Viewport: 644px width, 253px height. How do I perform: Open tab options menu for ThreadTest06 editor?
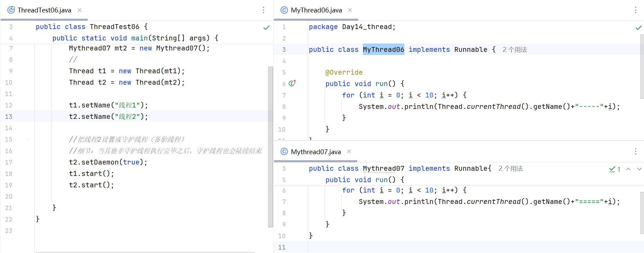point(263,10)
